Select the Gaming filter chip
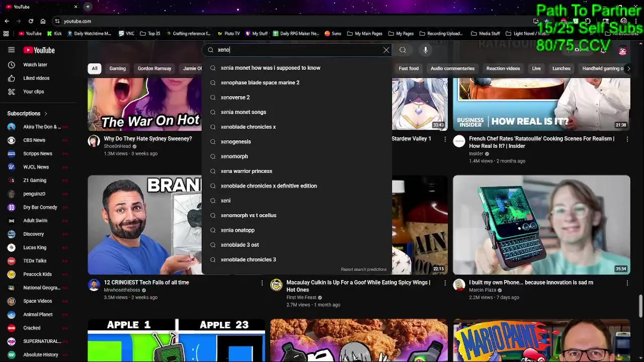This screenshot has width=644, height=362. [x=118, y=68]
